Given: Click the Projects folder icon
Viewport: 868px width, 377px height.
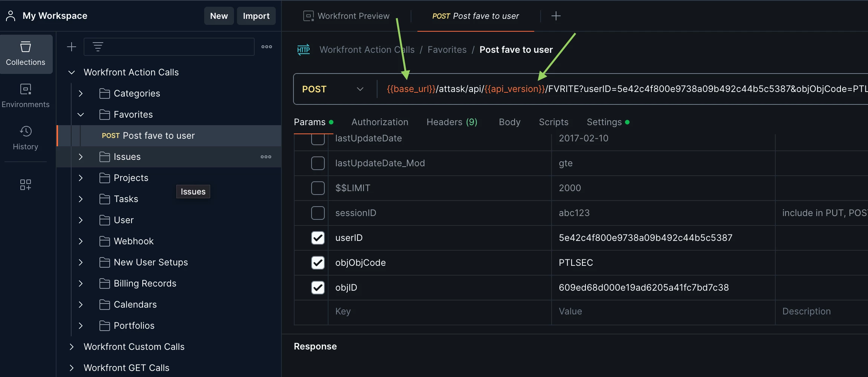Looking at the screenshot, I should (x=105, y=178).
